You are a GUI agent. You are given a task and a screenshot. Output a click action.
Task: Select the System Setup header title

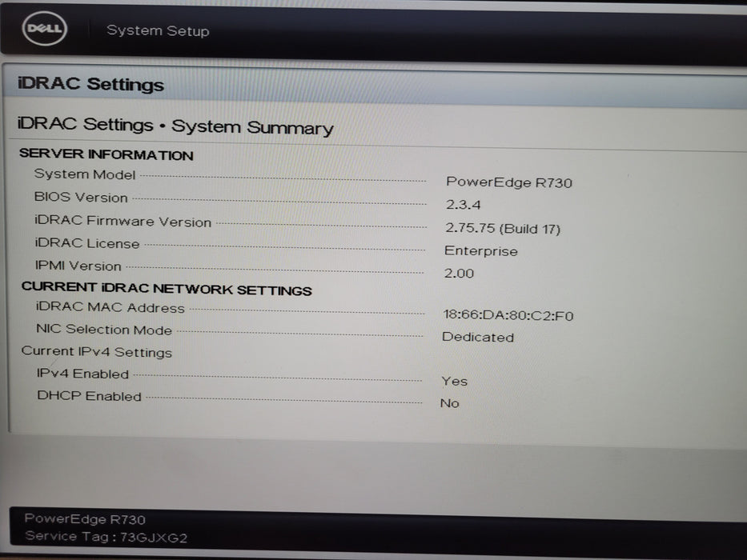click(x=158, y=30)
